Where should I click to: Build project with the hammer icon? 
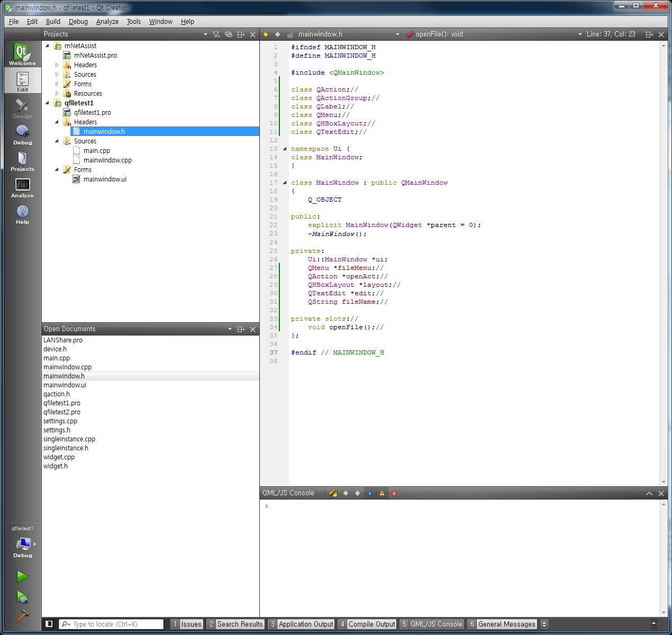[x=22, y=616]
